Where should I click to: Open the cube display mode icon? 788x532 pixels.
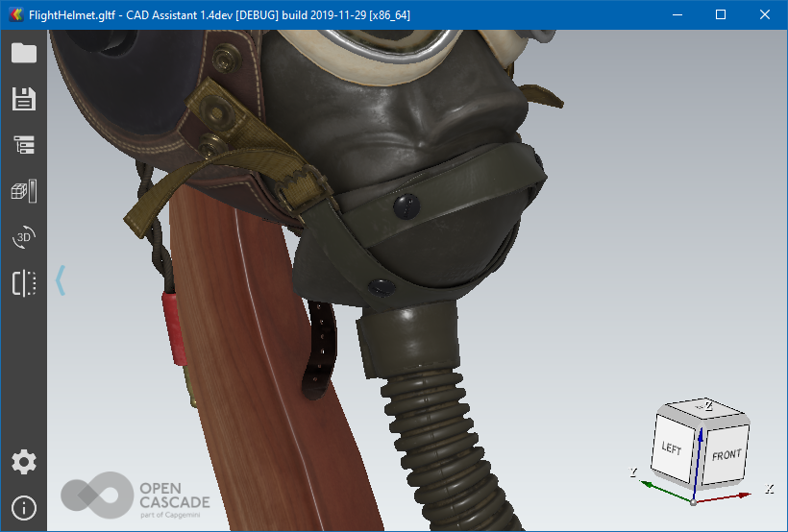click(x=24, y=191)
